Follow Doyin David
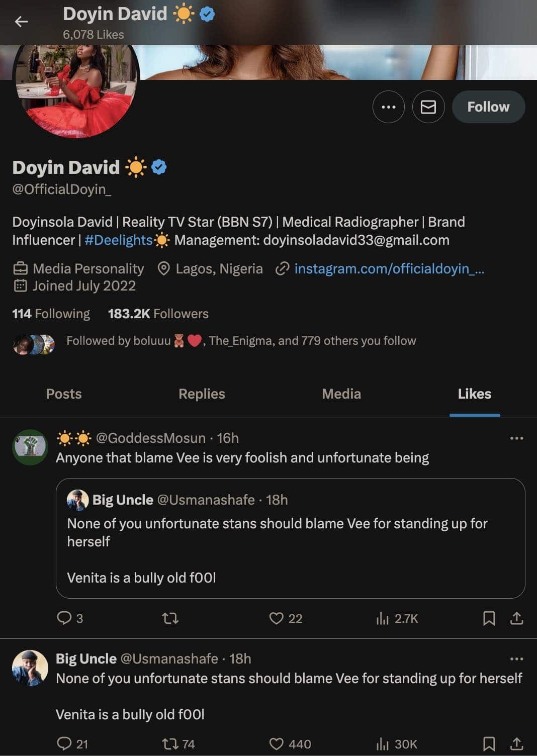 point(488,107)
